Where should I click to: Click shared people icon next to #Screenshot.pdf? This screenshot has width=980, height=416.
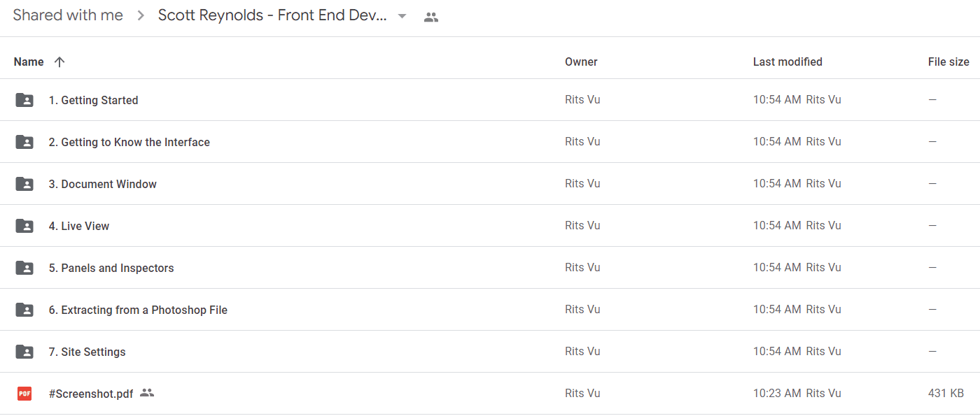(x=147, y=393)
